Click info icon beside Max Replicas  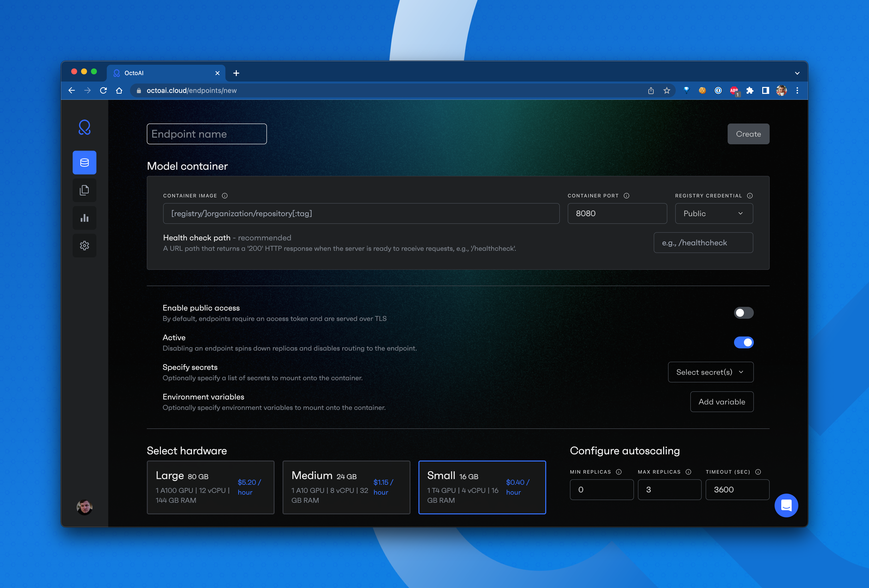[x=688, y=472]
